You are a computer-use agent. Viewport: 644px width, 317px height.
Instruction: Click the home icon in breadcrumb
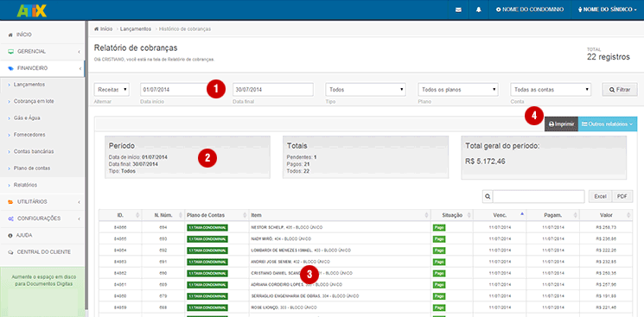[96, 29]
